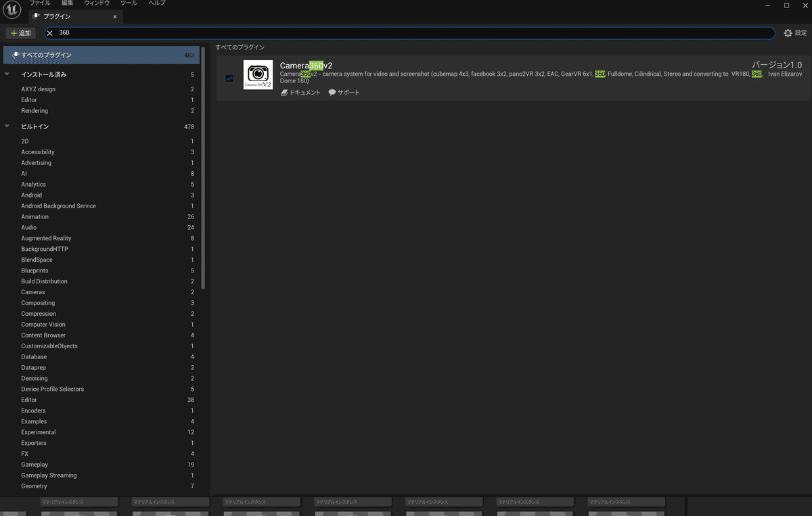812x516 pixels.
Task: Disable the Camera360v2 plugin checkbox
Action: pos(229,78)
